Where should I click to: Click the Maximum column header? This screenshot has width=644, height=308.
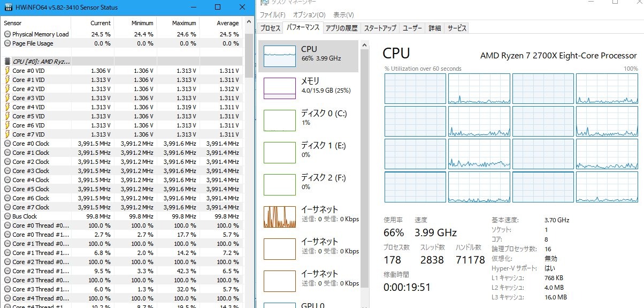point(184,23)
